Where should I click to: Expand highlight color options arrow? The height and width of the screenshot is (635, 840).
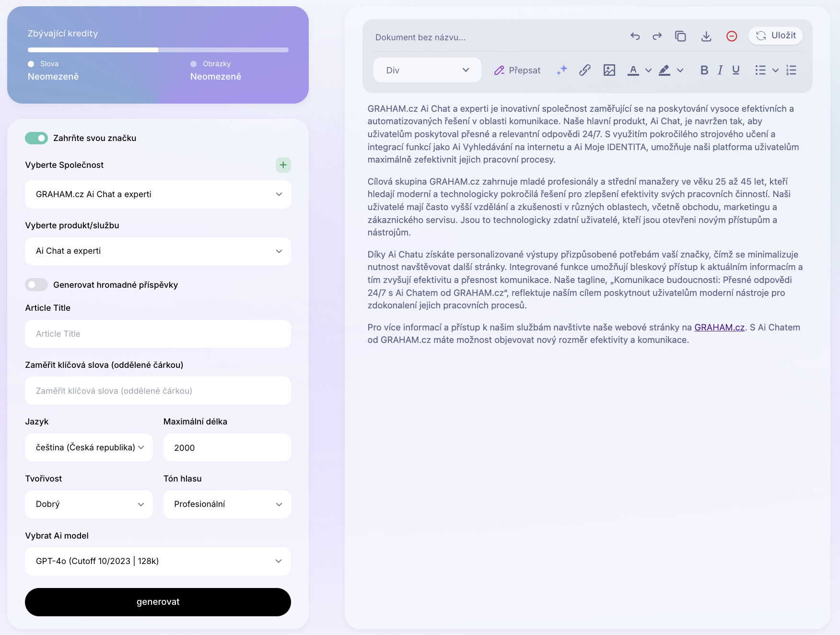click(x=680, y=70)
